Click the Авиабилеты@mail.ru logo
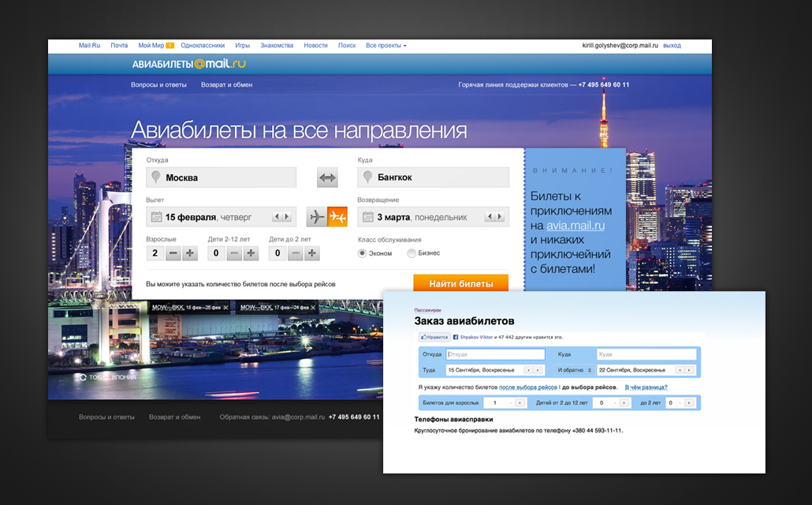This screenshot has height=505, width=812. click(x=189, y=63)
